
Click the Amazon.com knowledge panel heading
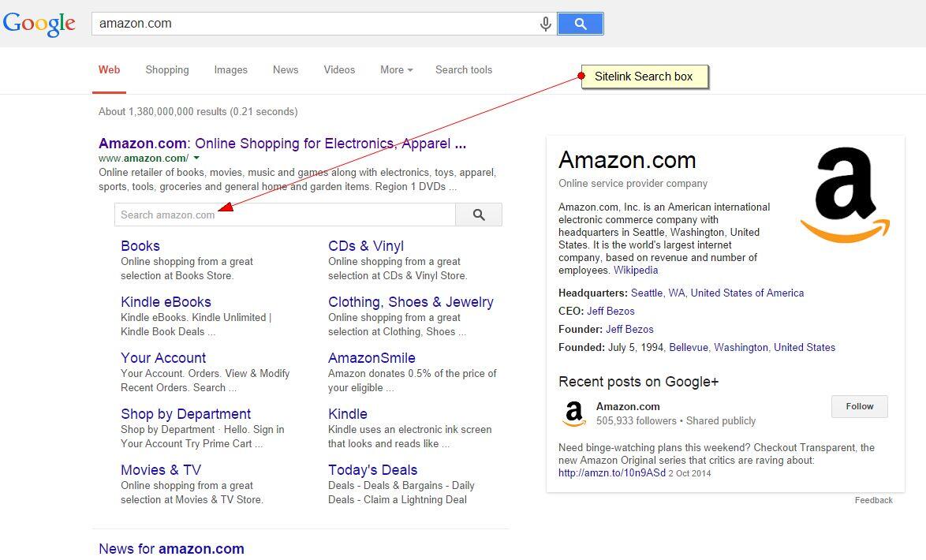coord(627,160)
